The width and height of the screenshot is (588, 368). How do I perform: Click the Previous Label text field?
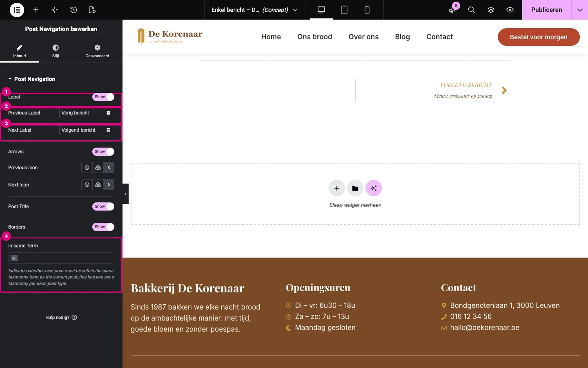tap(81, 113)
